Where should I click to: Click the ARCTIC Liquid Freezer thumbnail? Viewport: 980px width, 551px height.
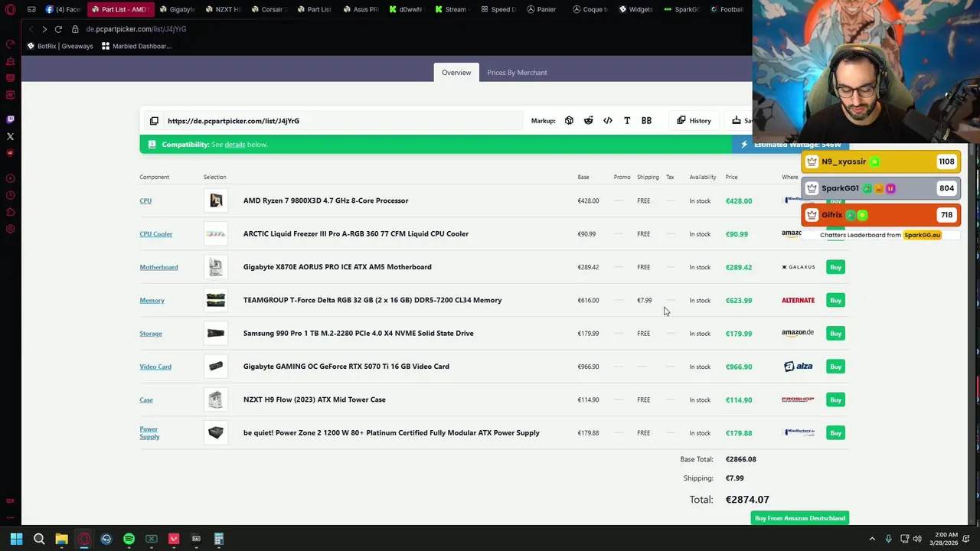216,234
